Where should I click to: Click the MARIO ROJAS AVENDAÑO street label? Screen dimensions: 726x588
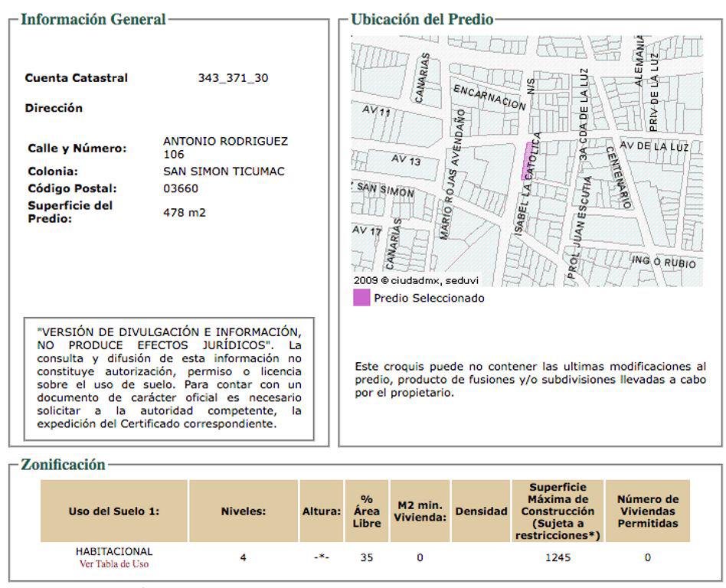click(452, 174)
